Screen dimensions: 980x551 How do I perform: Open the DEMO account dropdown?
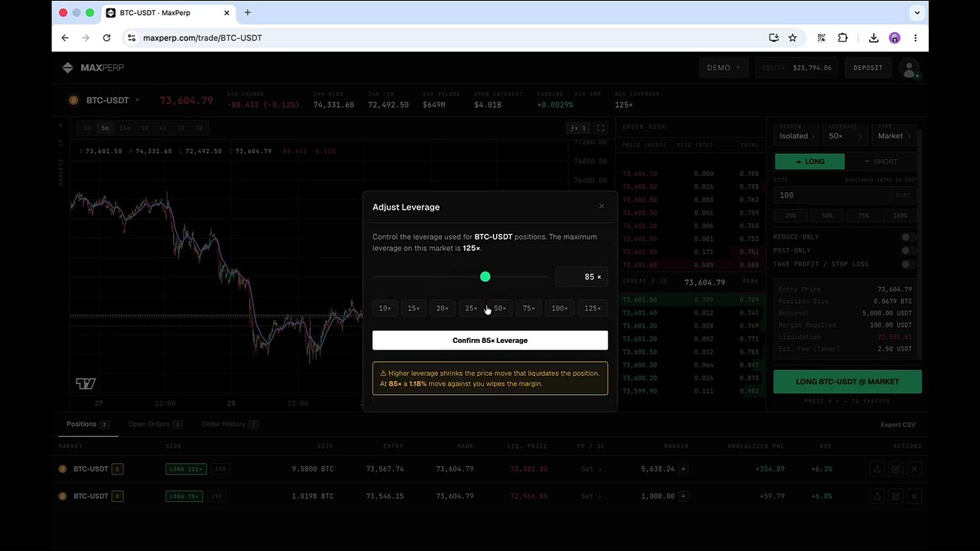723,67
